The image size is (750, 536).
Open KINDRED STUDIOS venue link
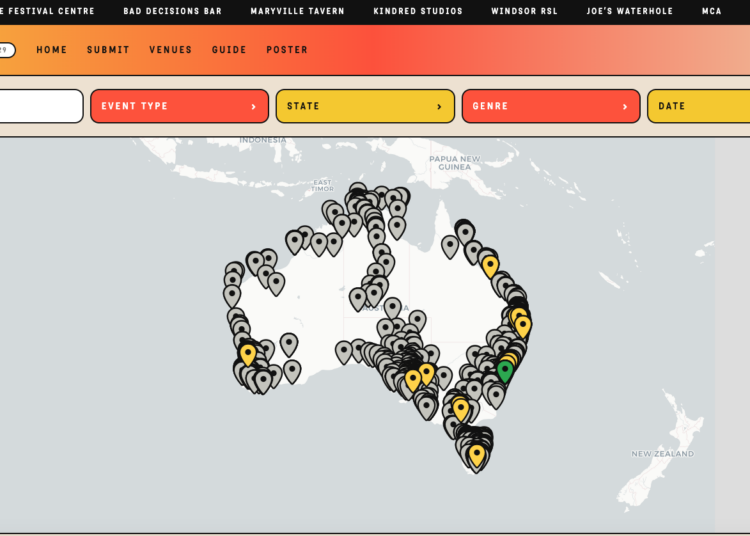coord(418,11)
